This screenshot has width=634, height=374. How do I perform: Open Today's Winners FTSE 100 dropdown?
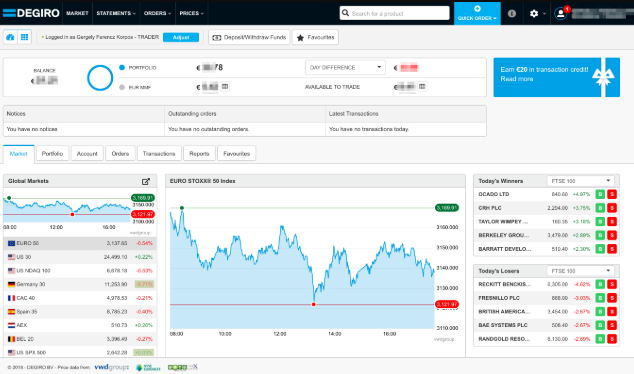pos(580,181)
